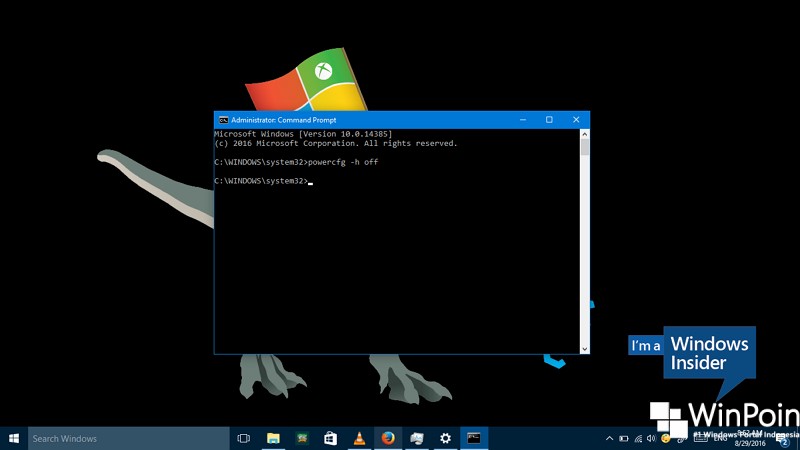Open Settings gear on the taskbar
This screenshot has height=450, width=800.
(x=445, y=438)
